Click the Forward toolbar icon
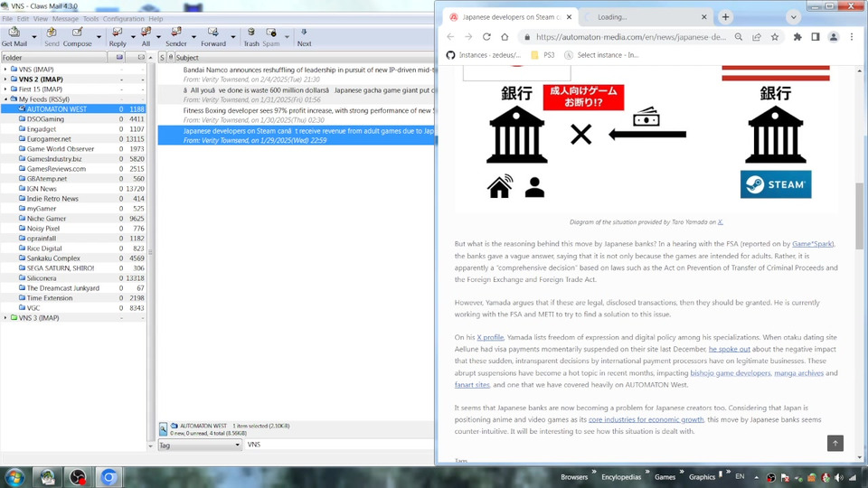 213,37
